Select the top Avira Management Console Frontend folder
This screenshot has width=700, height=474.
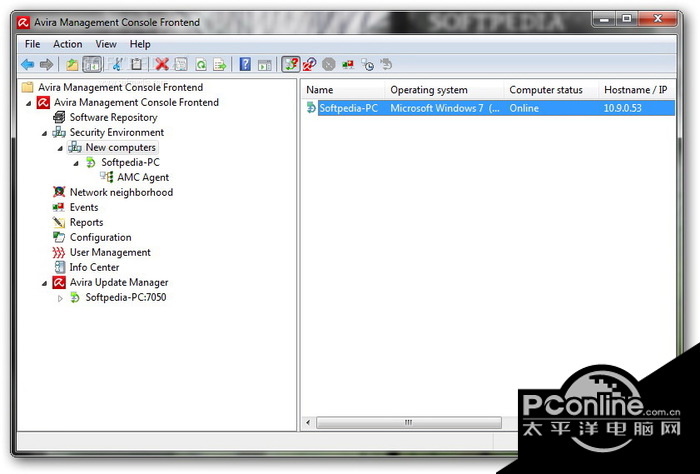(121, 87)
